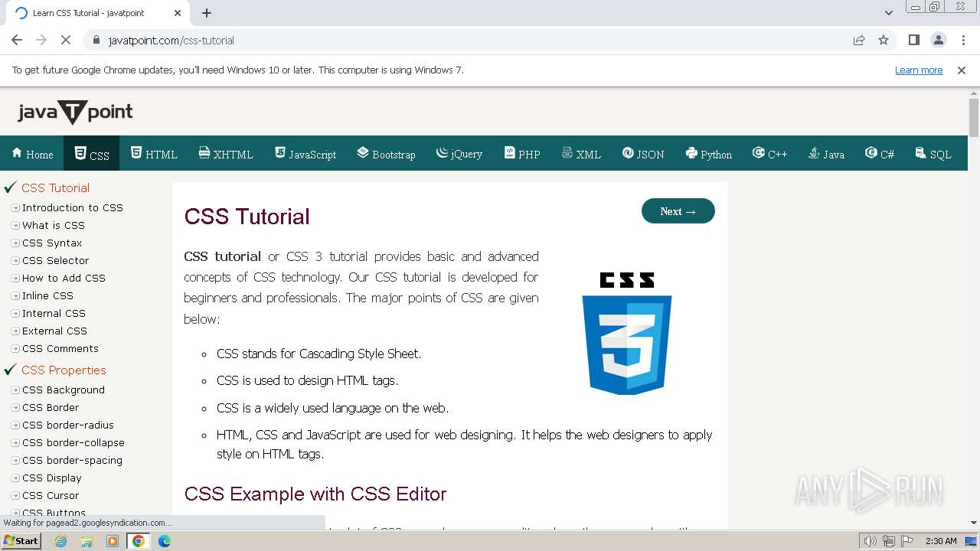Open Internet Explorer from the taskbar
Screen dimensions: 980x551
tap(61, 541)
